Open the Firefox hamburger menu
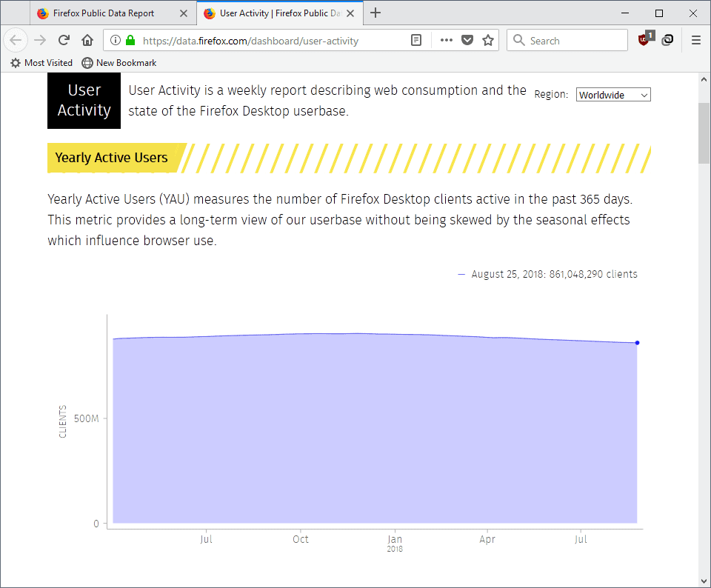Viewport: 711px width, 588px height. pos(695,41)
